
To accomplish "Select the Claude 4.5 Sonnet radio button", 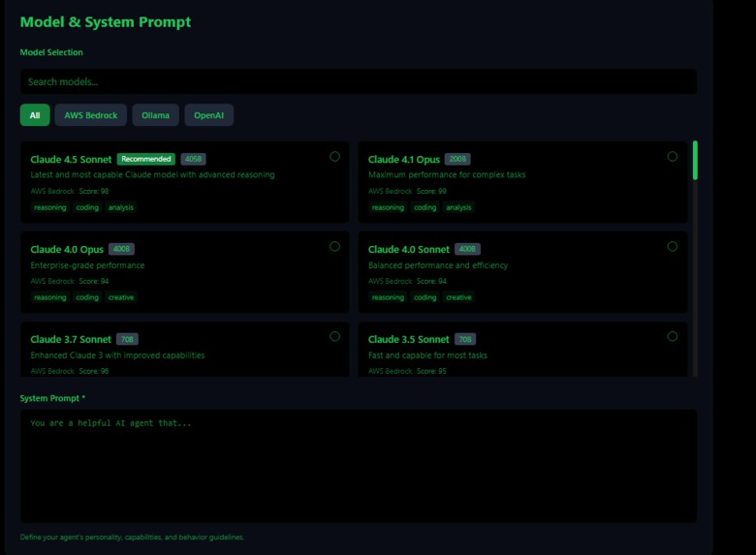I will click(x=334, y=157).
